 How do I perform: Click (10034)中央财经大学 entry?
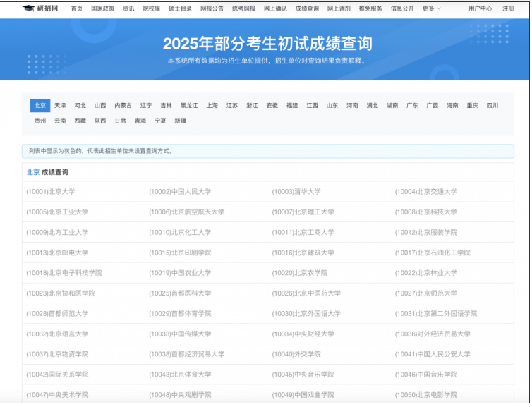(x=303, y=334)
